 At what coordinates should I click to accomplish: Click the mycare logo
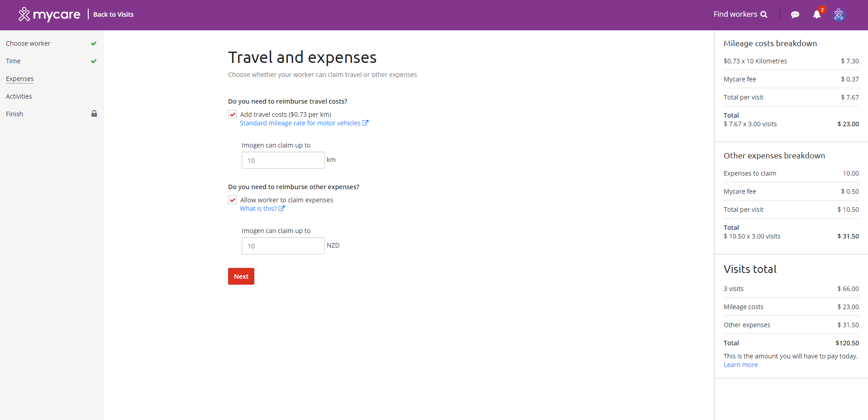click(49, 14)
